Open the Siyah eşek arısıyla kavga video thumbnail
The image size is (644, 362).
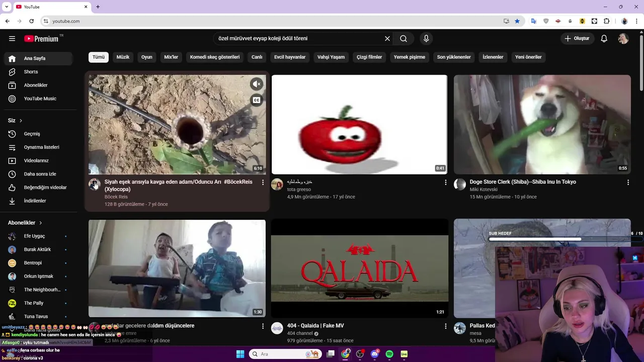tap(177, 124)
